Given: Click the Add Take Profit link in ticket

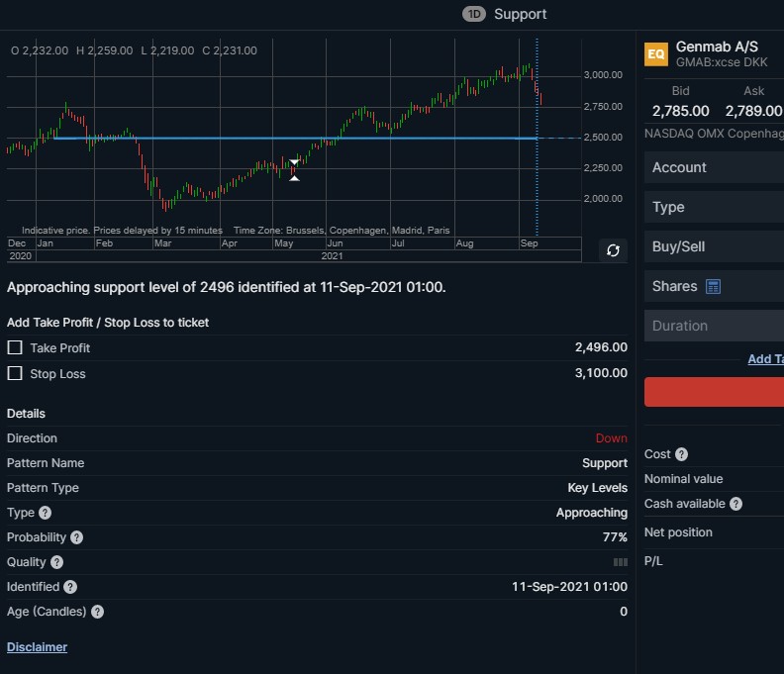Looking at the screenshot, I should pyautogui.click(x=765, y=359).
